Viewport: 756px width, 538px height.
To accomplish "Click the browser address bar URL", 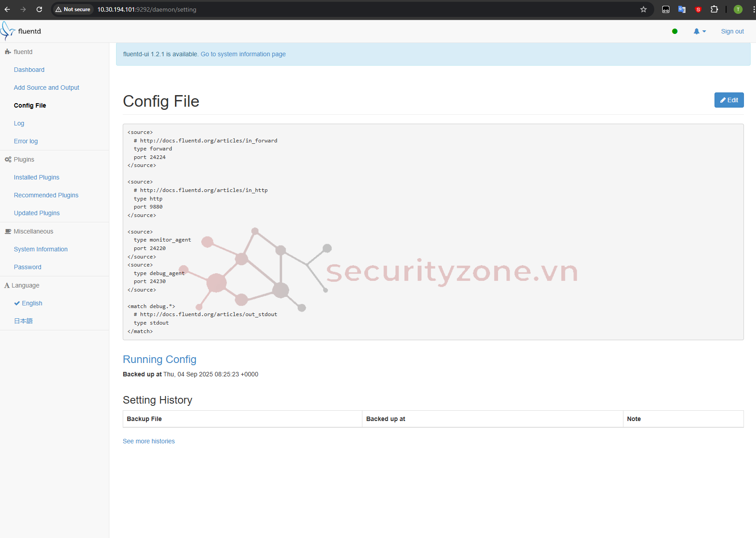I will (x=147, y=9).
